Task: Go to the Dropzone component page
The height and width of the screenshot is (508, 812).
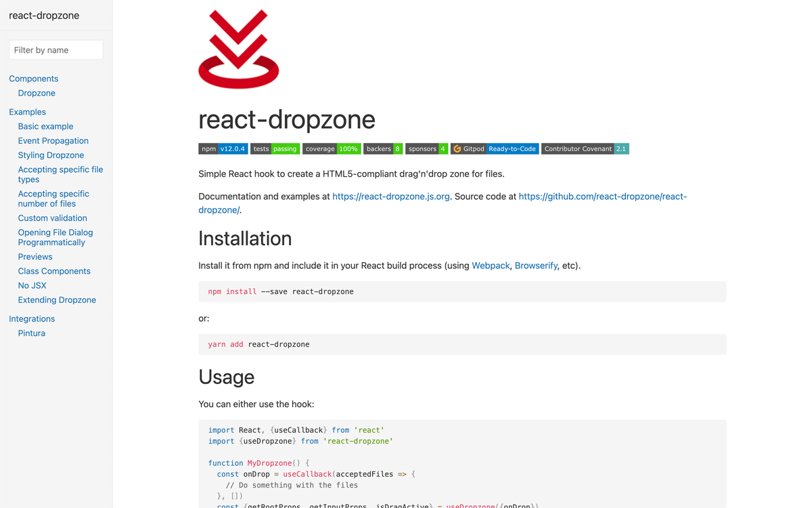Action: (37, 93)
